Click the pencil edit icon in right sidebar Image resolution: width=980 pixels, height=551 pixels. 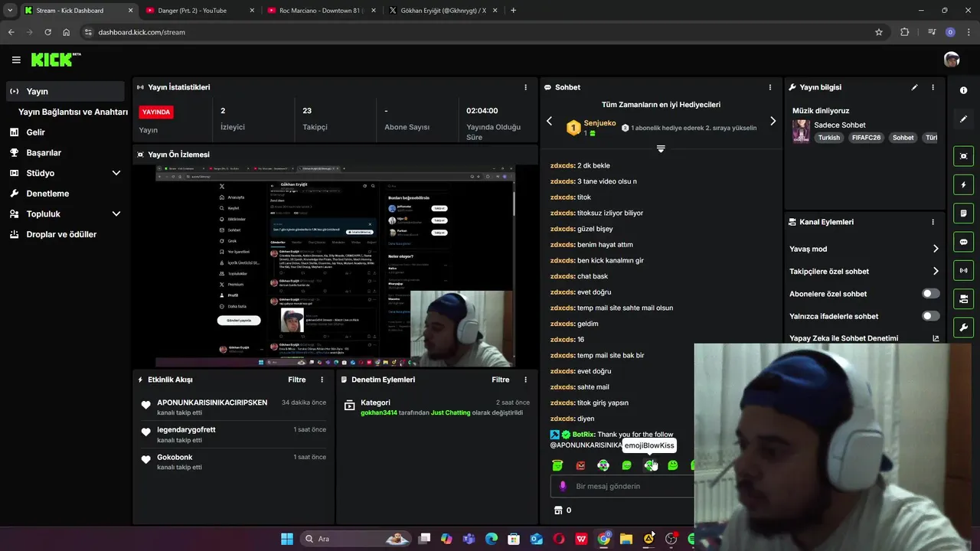pos(963,119)
